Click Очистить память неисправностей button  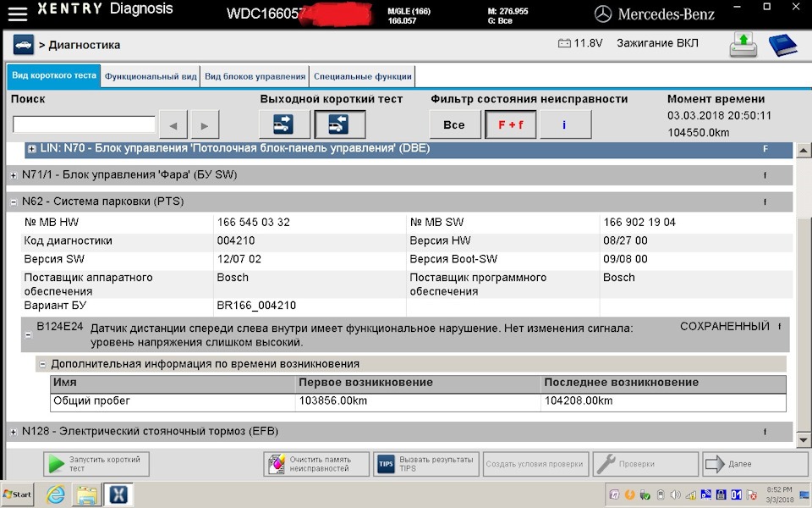point(316,464)
